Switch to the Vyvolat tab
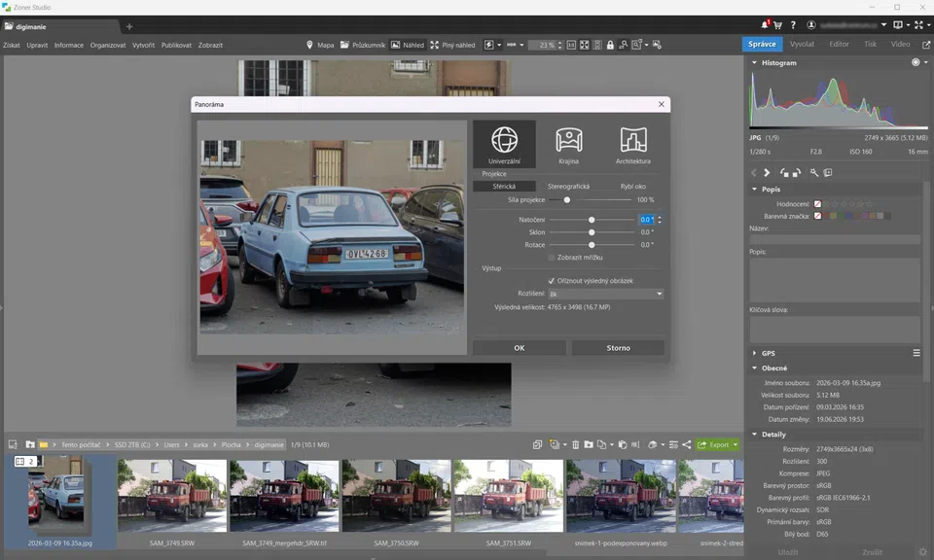The width and height of the screenshot is (934, 560). (x=802, y=44)
